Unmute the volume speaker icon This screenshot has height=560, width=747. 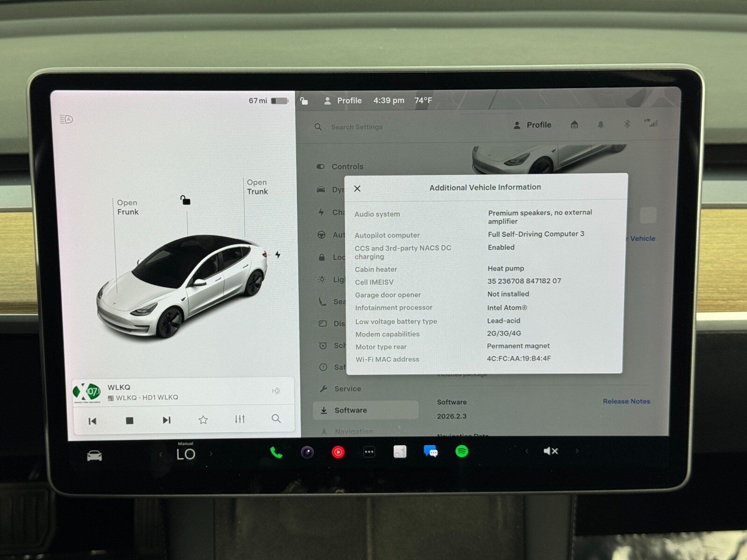[550, 451]
